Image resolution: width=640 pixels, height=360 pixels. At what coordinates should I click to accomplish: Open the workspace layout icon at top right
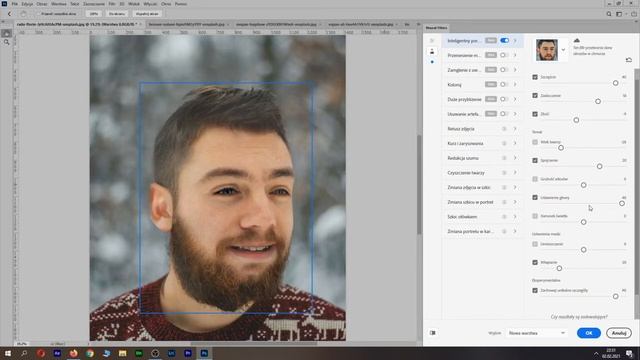[x=619, y=14]
